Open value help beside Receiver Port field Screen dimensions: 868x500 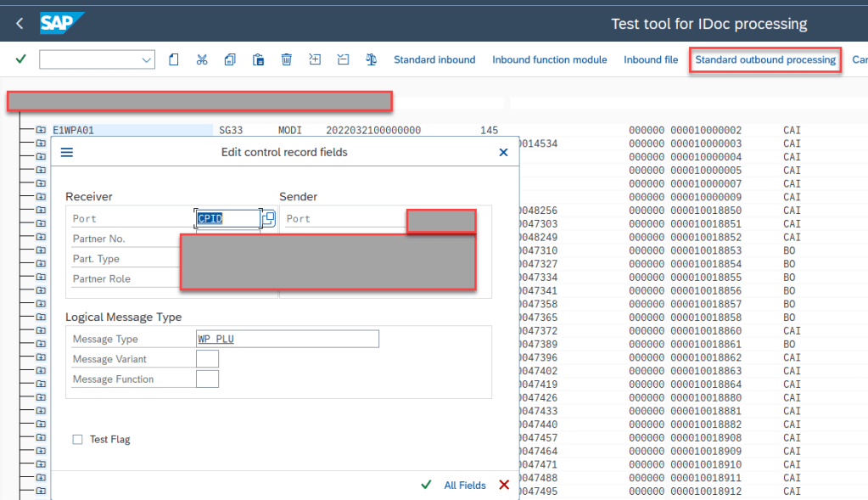tap(269, 218)
